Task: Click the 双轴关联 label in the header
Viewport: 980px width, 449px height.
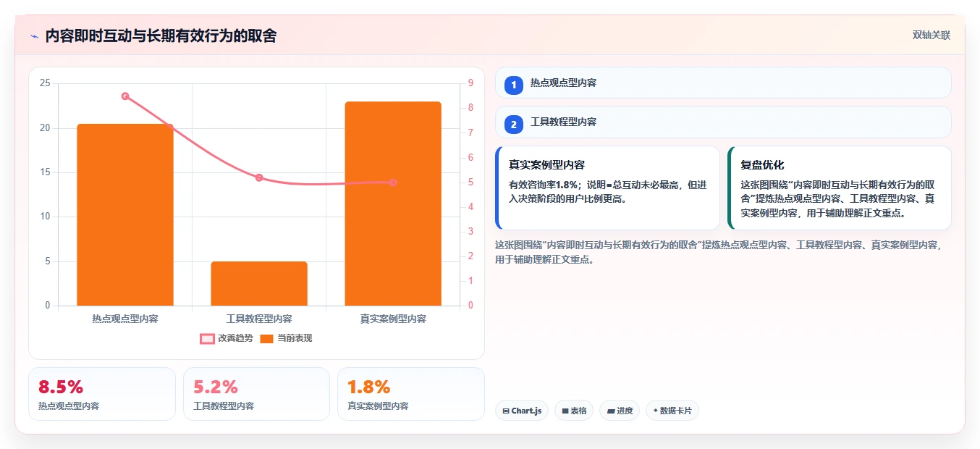Action: [931, 35]
